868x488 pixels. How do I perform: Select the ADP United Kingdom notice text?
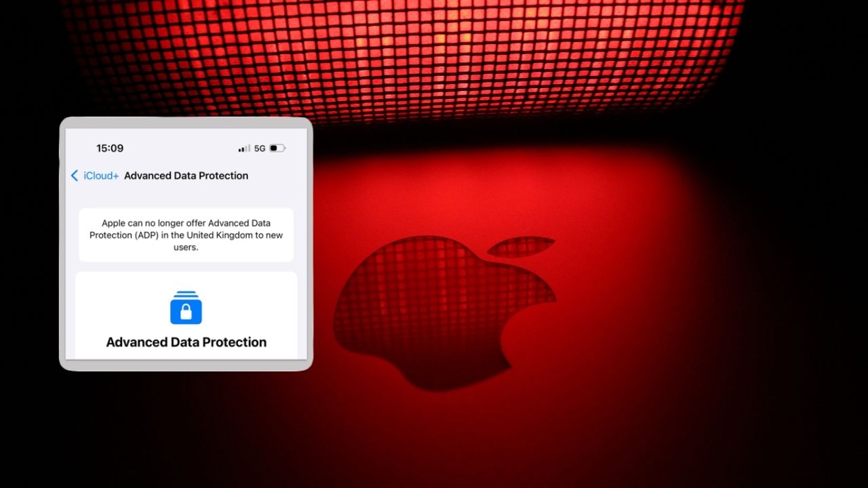click(x=186, y=235)
